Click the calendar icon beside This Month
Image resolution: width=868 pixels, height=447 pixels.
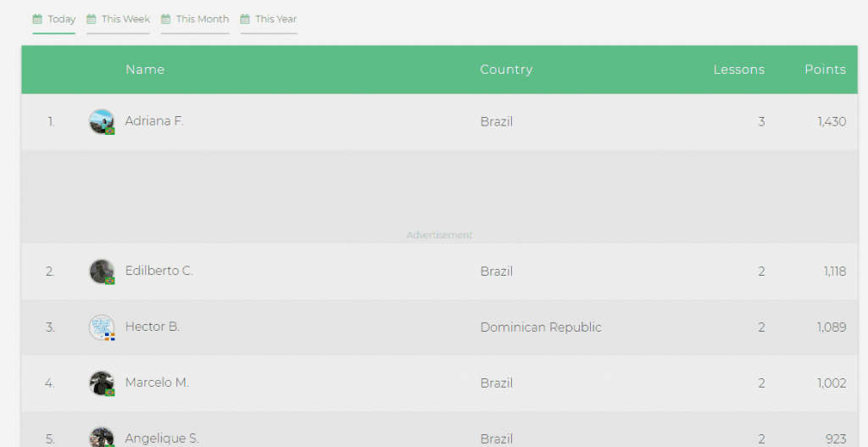click(165, 20)
